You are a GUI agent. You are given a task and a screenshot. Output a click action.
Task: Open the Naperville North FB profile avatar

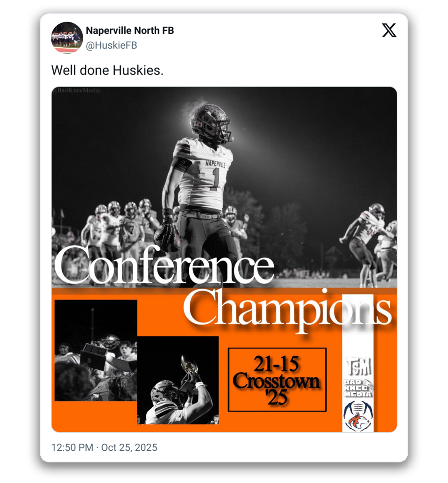tap(67, 38)
